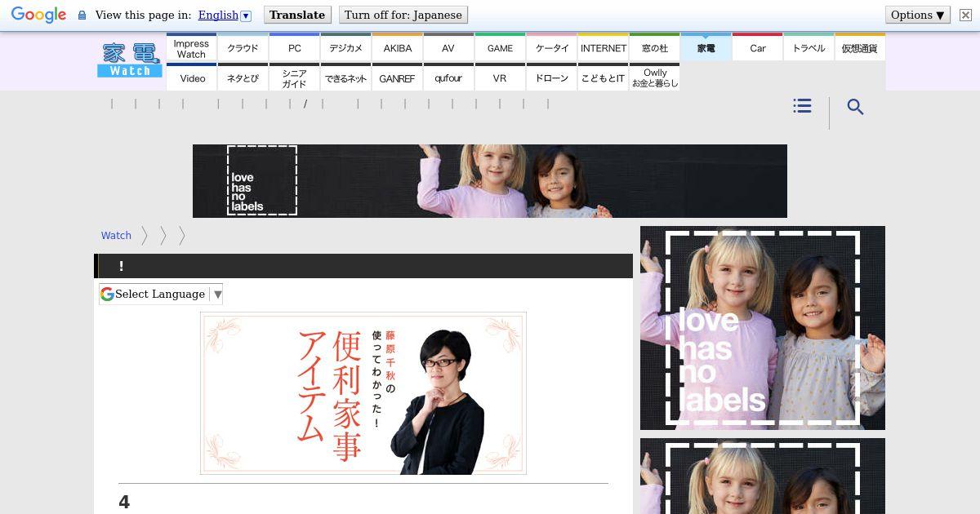
Task: Open the Car Watch tab
Action: click(757, 48)
